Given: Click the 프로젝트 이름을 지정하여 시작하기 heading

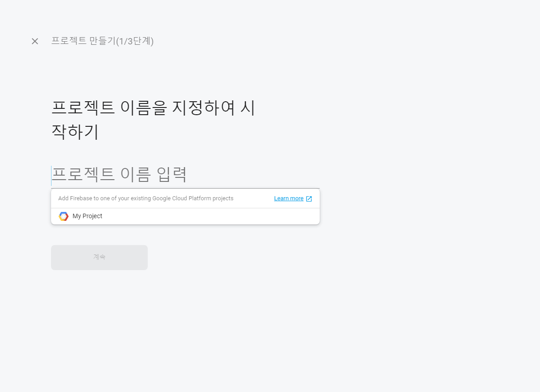Looking at the screenshot, I should [x=153, y=120].
